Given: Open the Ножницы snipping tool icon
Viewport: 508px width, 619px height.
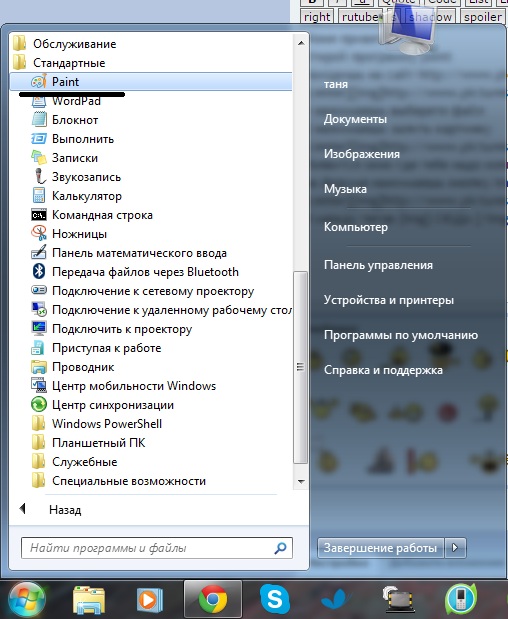Looking at the screenshot, I should point(39,233).
